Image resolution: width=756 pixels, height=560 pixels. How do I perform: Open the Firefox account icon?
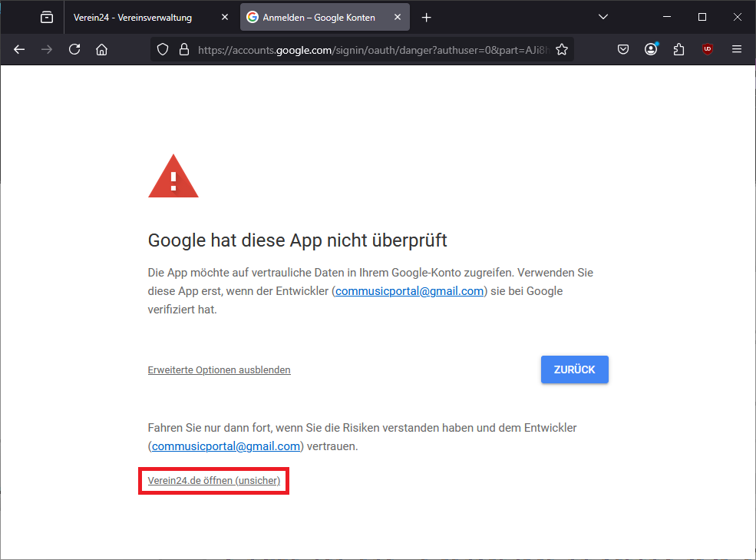tap(651, 49)
